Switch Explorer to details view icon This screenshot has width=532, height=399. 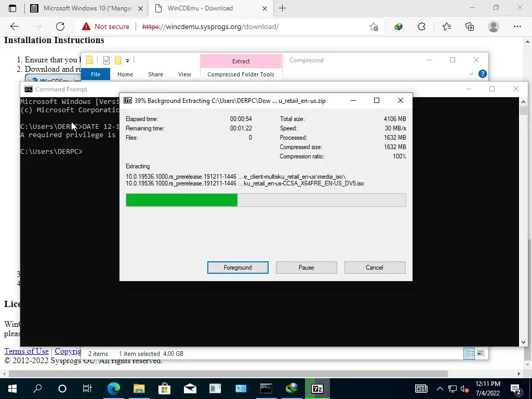[469, 353]
